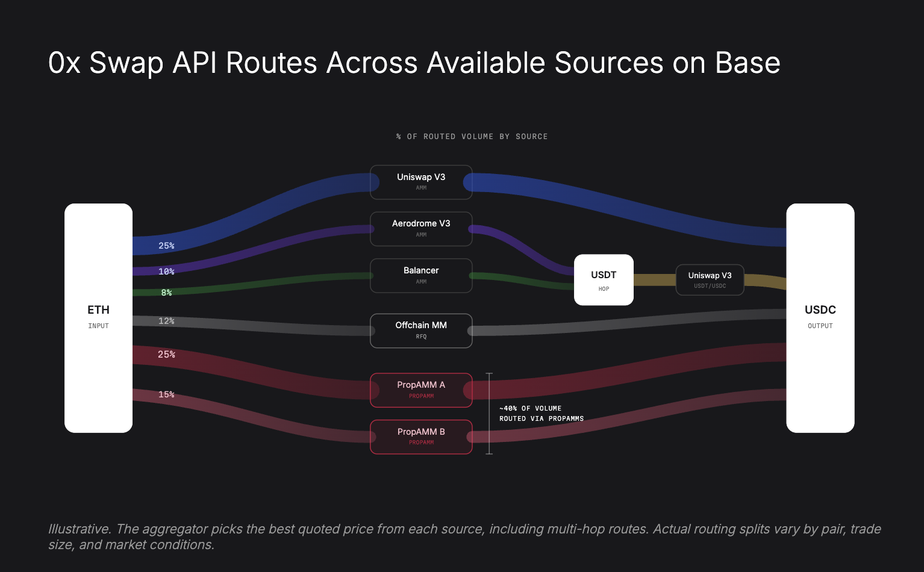This screenshot has width=924, height=572.
Task: Click the 25% Uniswap V3 flow label
Action: coord(166,245)
